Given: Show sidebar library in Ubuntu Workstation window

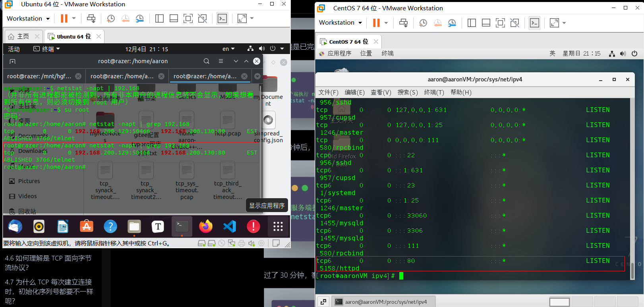Looking at the screenshot, I should (159, 18).
